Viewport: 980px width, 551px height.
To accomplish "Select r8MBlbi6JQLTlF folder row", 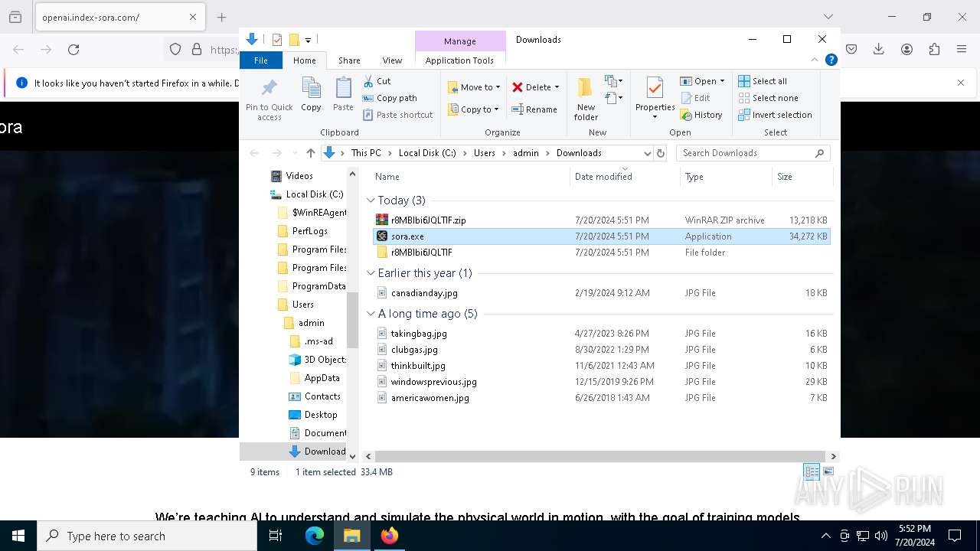I will [x=602, y=253].
